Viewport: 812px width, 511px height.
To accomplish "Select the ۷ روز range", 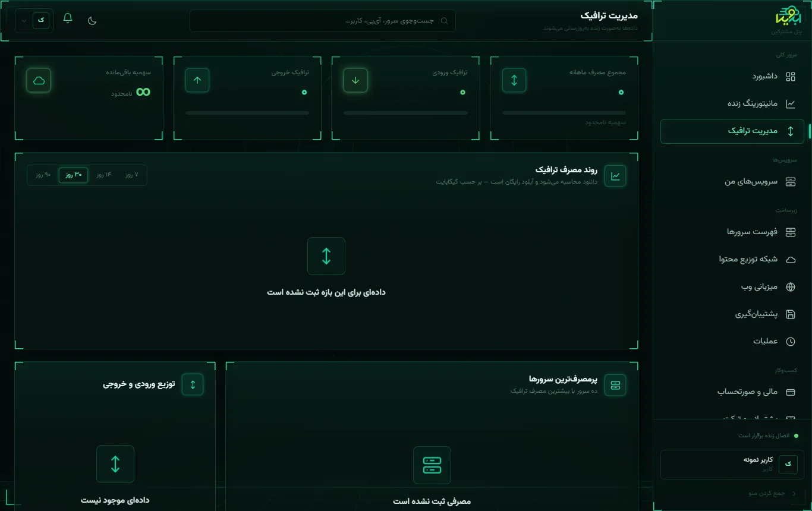I will pos(132,175).
